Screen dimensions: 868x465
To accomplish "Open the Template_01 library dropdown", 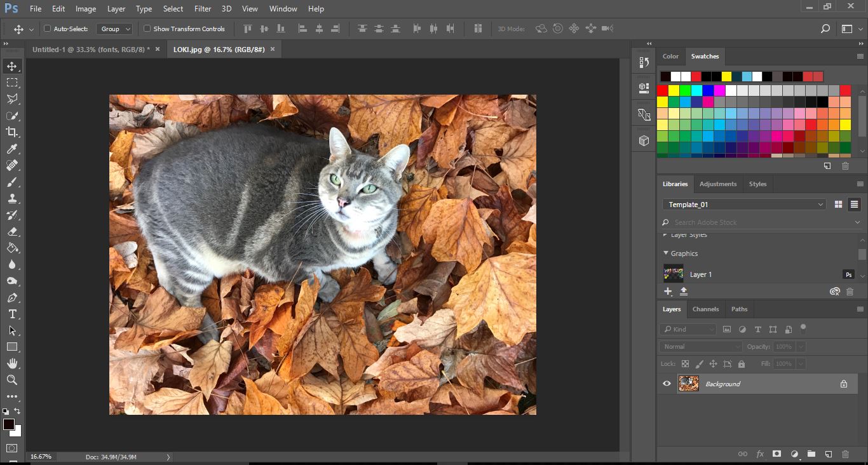I will tap(744, 205).
